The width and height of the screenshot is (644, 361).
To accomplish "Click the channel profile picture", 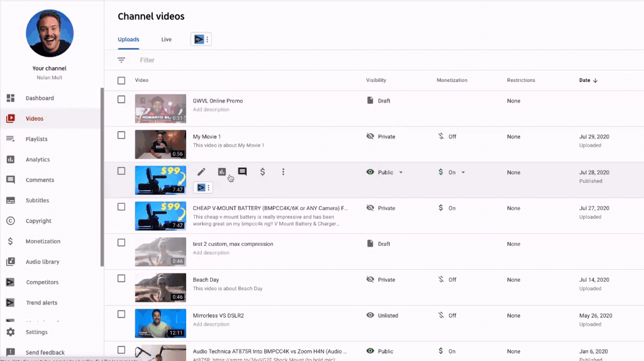I will click(50, 33).
